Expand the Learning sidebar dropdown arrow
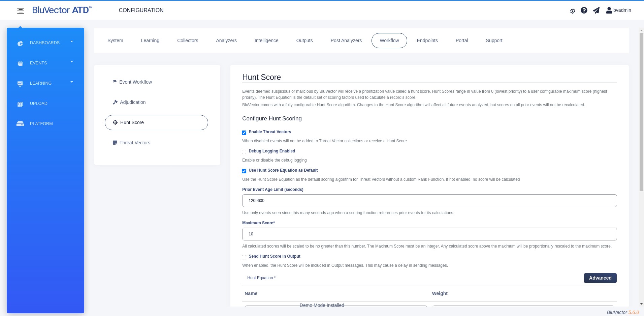Viewport: 644px width, 316px height. 72,82
